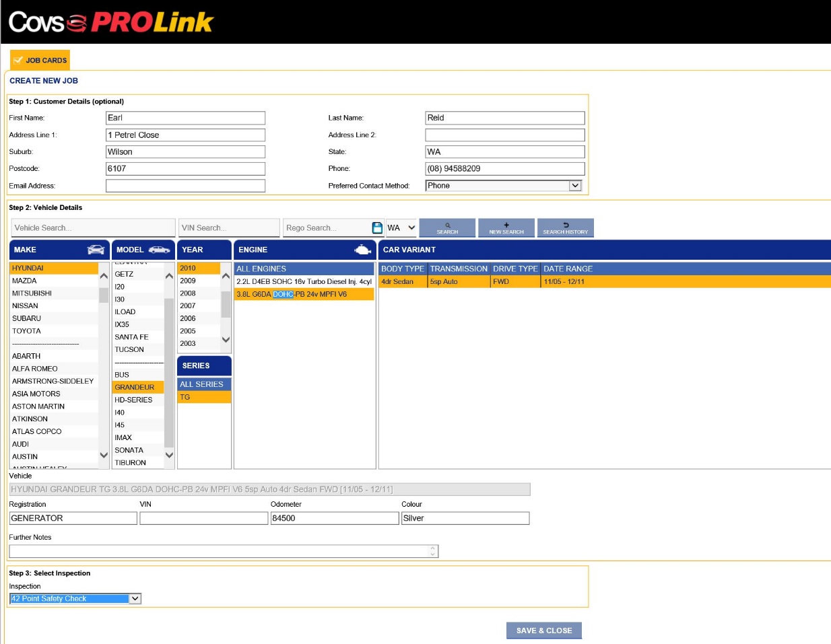Click Save & Close button

coord(544,631)
